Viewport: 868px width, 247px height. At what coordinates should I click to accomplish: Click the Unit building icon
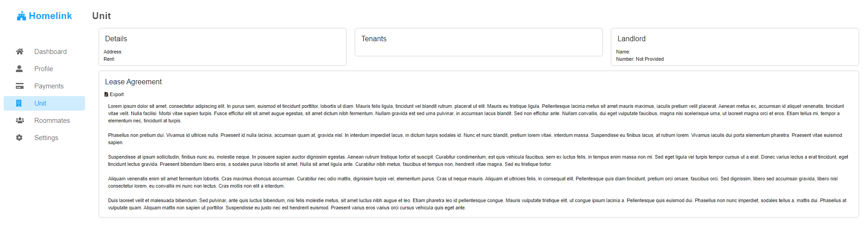point(19,103)
